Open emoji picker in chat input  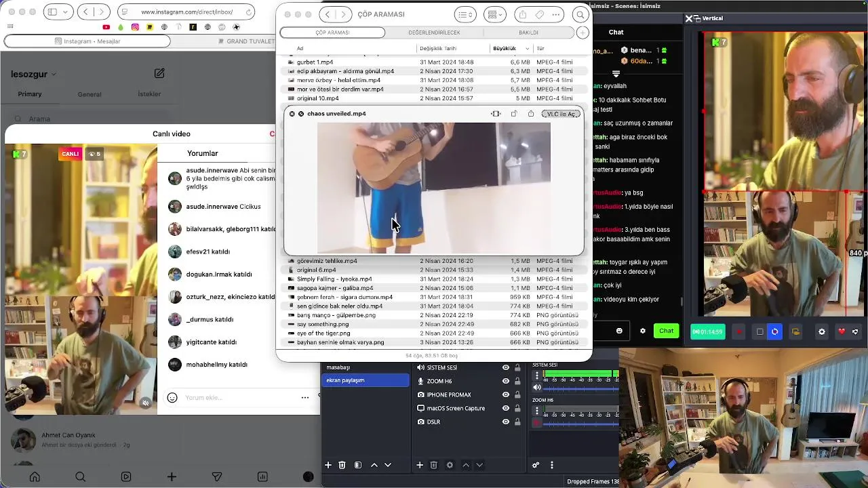click(x=619, y=331)
